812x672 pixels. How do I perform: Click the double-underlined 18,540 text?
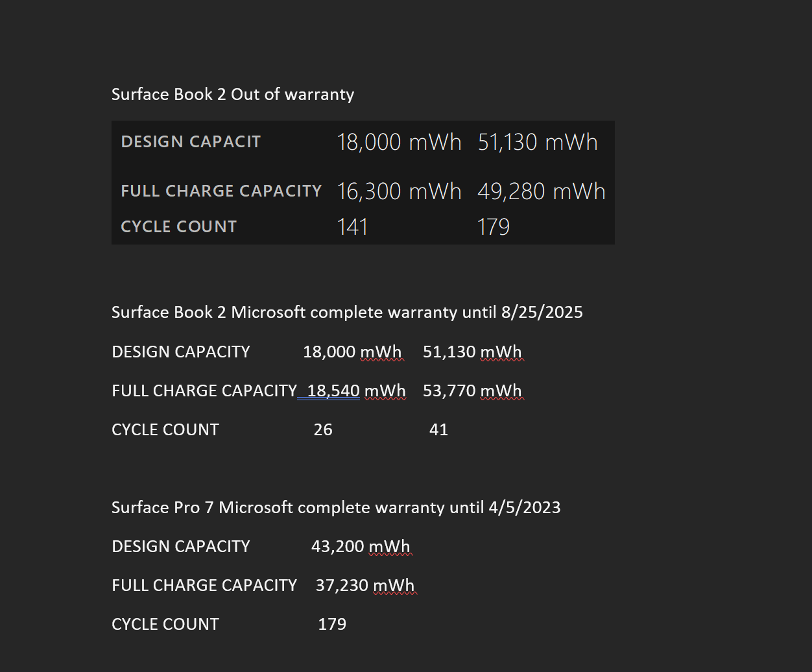[x=333, y=391]
